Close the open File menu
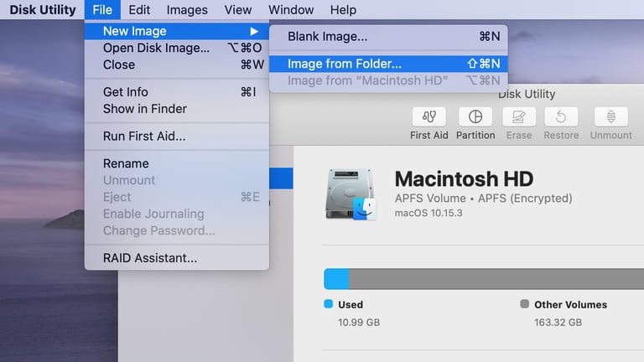Screen dimensions: 644x362 (102, 9)
